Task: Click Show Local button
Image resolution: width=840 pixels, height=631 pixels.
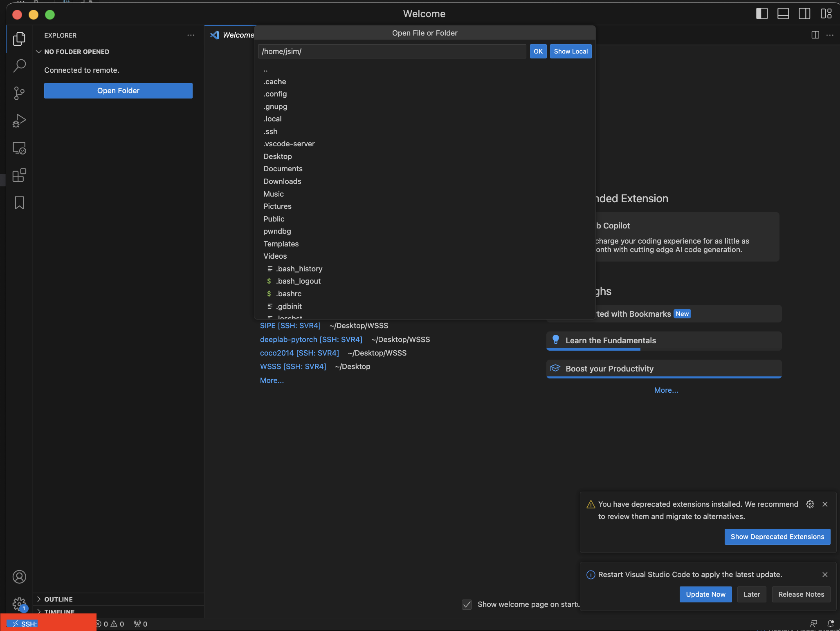Action: pos(570,51)
